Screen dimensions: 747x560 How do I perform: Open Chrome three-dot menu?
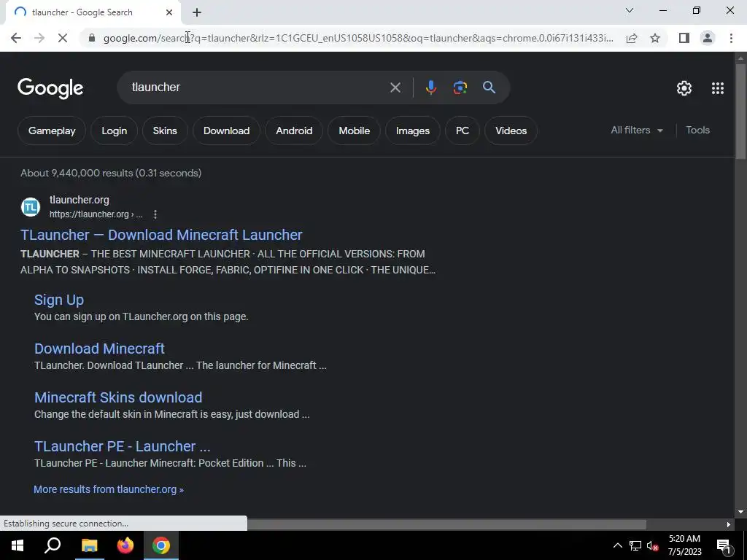click(x=731, y=38)
